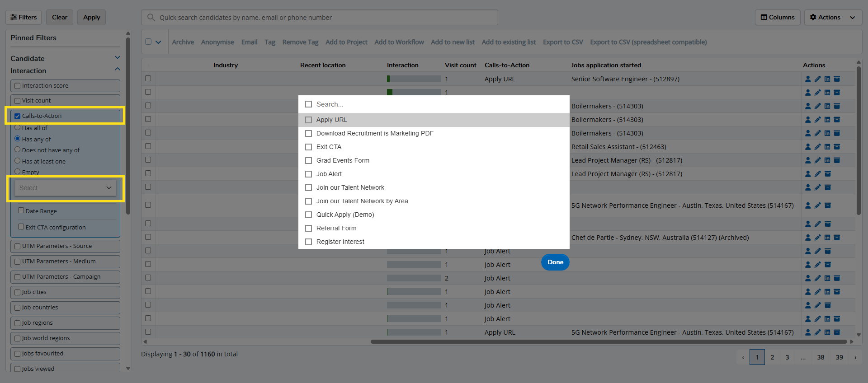Open LinkedIn icon in Chef de Partie row
The width and height of the screenshot is (868, 383).
pyautogui.click(x=827, y=238)
